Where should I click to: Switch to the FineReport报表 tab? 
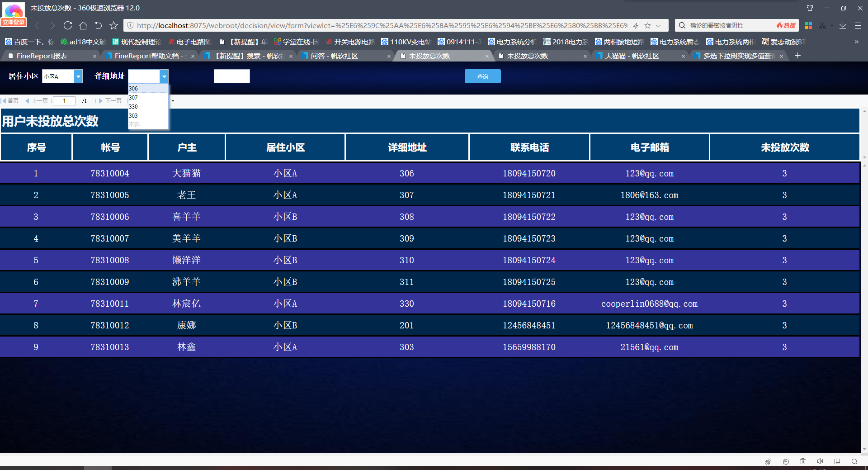49,56
